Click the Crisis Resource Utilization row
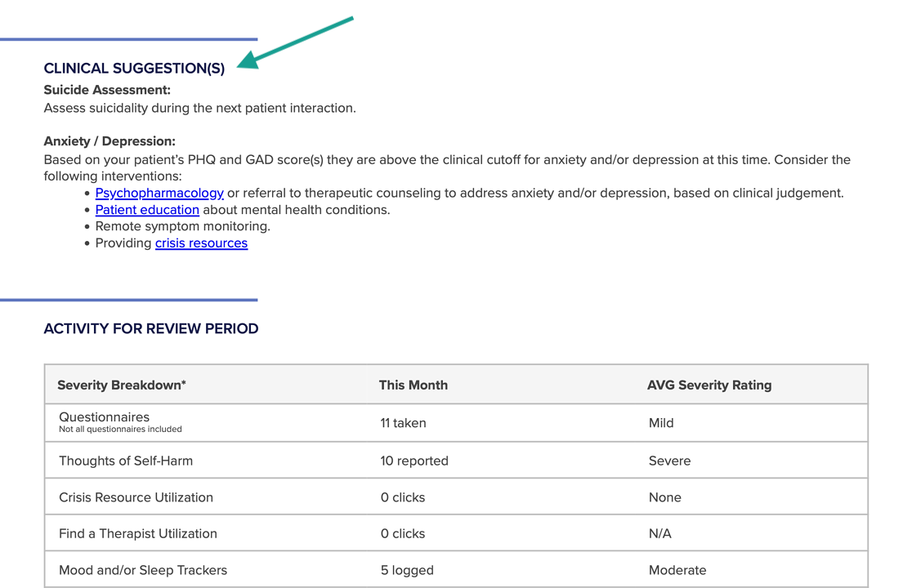The height and width of the screenshot is (588, 912). coord(456,497)
